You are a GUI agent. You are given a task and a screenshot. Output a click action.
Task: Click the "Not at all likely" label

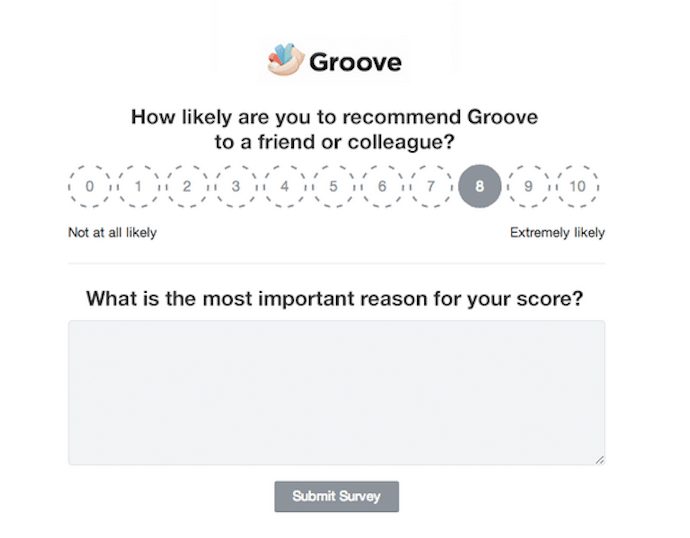pyautogui.click(x=112, y=233)
